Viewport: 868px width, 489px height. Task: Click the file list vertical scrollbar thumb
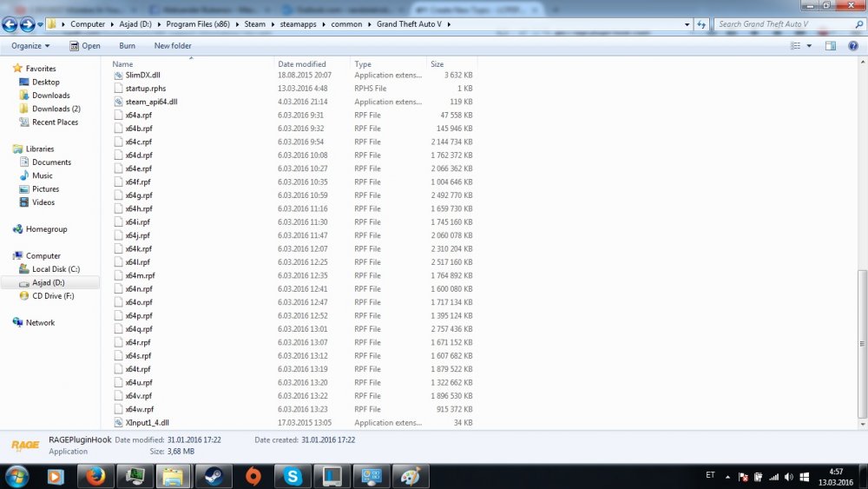pyautogui.click(x=862, y=344)
